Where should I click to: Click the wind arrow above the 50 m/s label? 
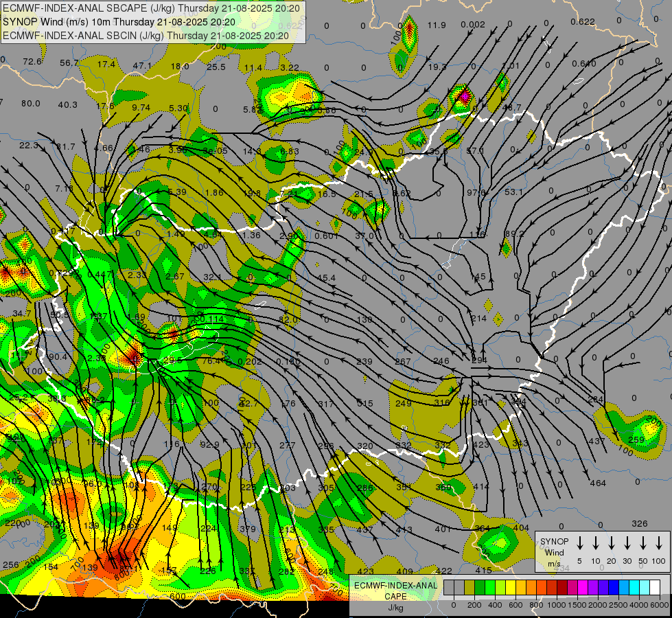pyautogui.click(x=643, y=543)
